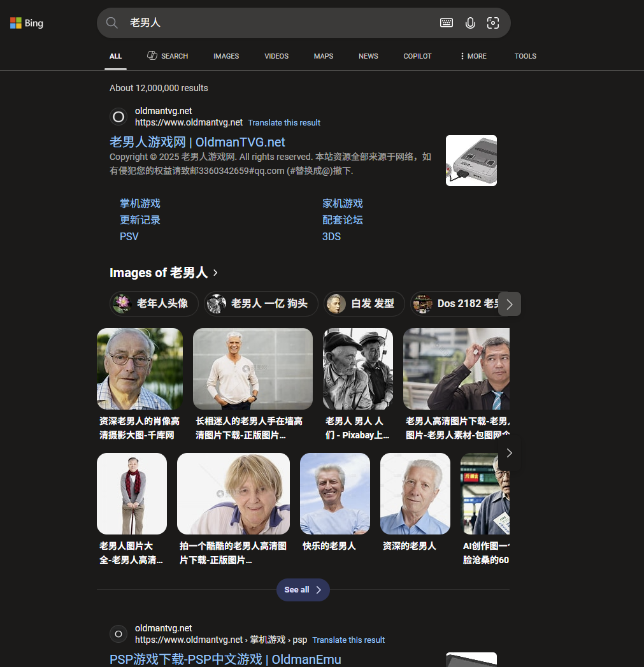The height and width of the screenshot is (667, 644).
Task: Click caption 长相迷人的老男人手在墙
Action: (249, 428)
